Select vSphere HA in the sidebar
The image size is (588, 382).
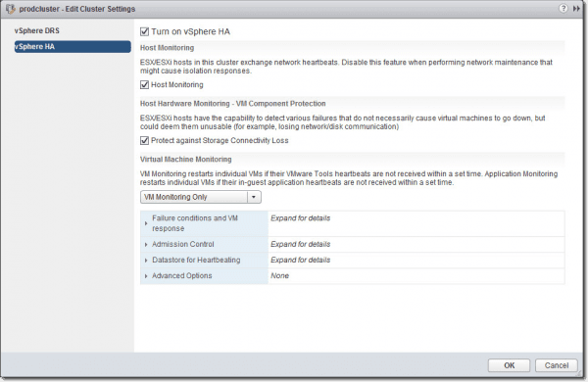(73, 46)
